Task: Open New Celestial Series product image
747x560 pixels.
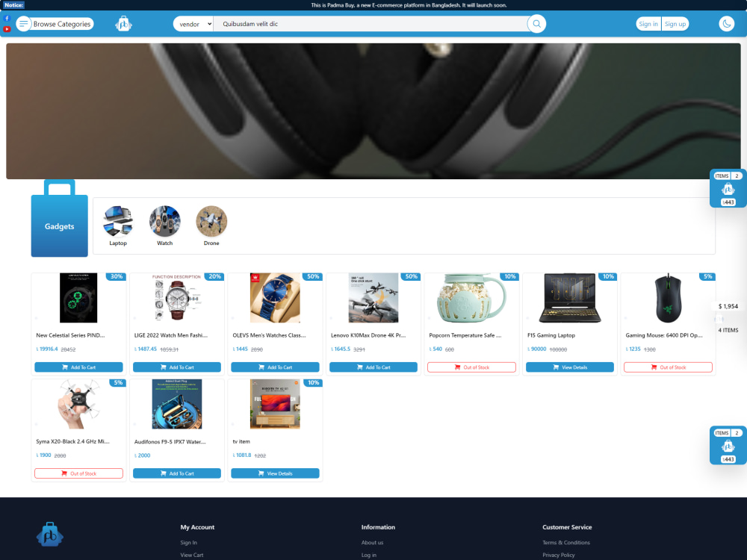Action: click(x=78, y=298)
